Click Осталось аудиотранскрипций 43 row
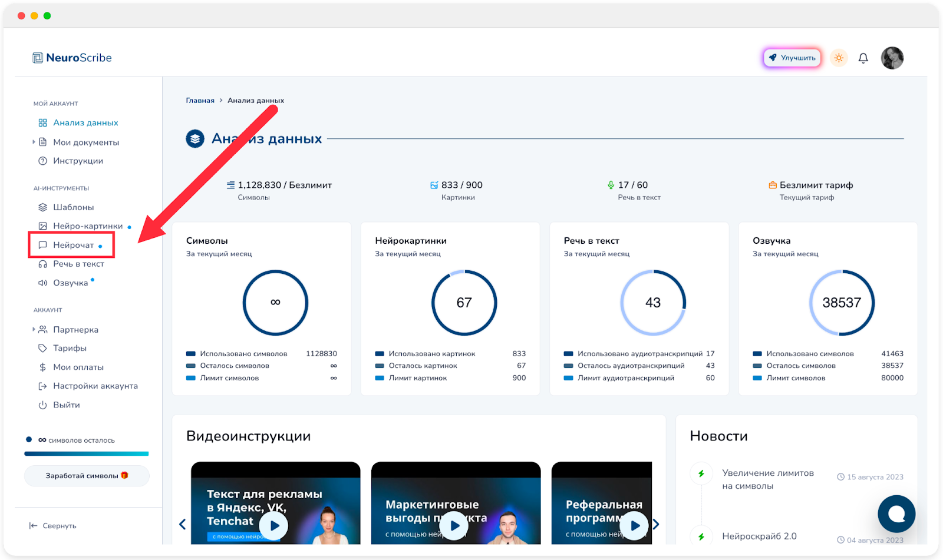The image size is (943, 560). pyautogui.click(x=639, y=366)
